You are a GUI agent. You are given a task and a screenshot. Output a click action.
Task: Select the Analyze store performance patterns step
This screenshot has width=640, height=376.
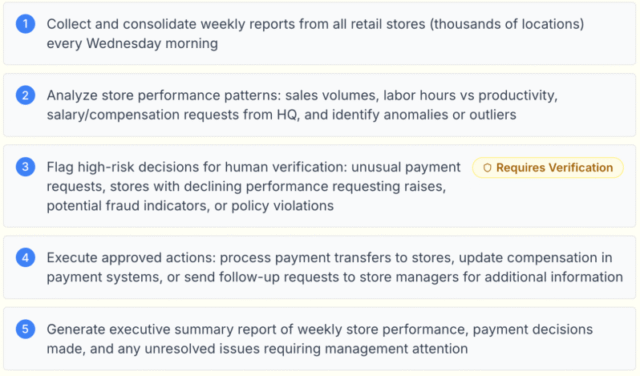point(320,105)
